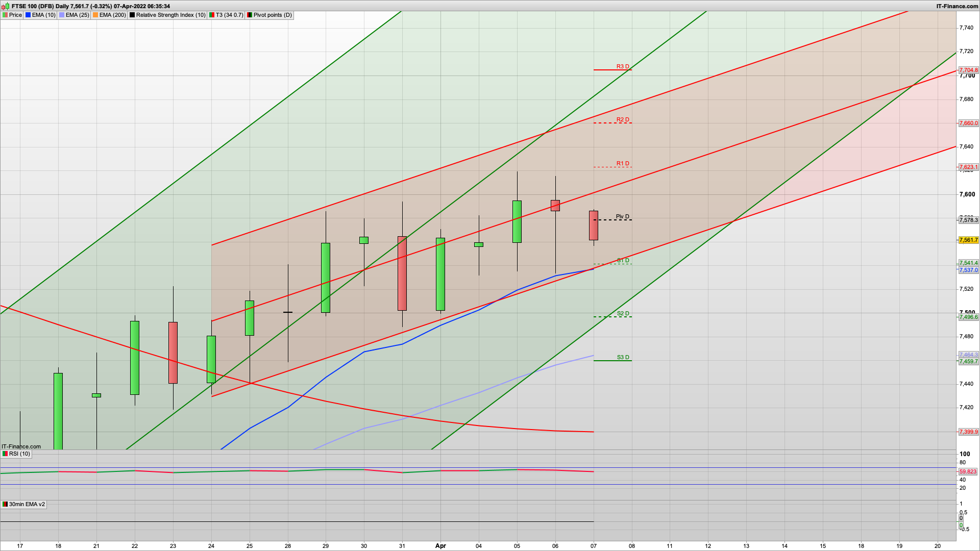Click the 7,623.1 price axis tag
This screenshot has height=551, width=980.
pos(968,167)
